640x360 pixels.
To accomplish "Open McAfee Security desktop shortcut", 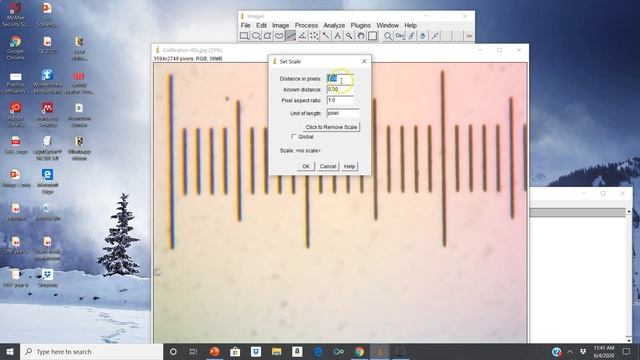I will pos(16,15).
